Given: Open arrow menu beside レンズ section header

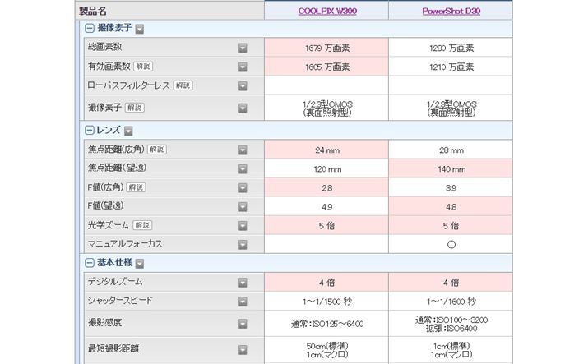Looking at the screenshot, I should 128,131.
